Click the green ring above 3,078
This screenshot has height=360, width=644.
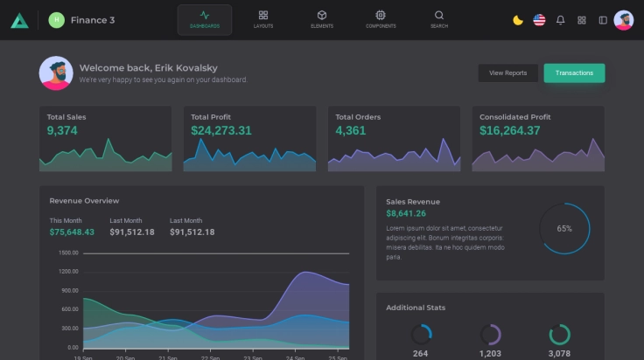(x=560, y=334)
